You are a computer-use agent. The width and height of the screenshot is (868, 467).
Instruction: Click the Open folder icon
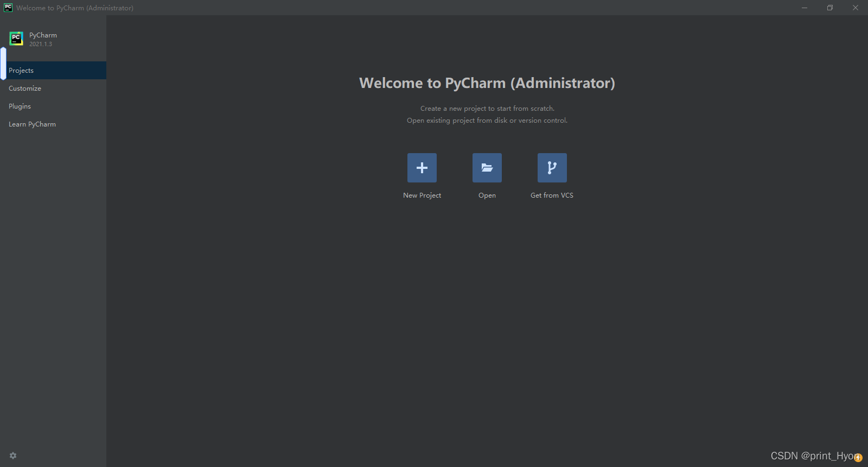[487, 168]
